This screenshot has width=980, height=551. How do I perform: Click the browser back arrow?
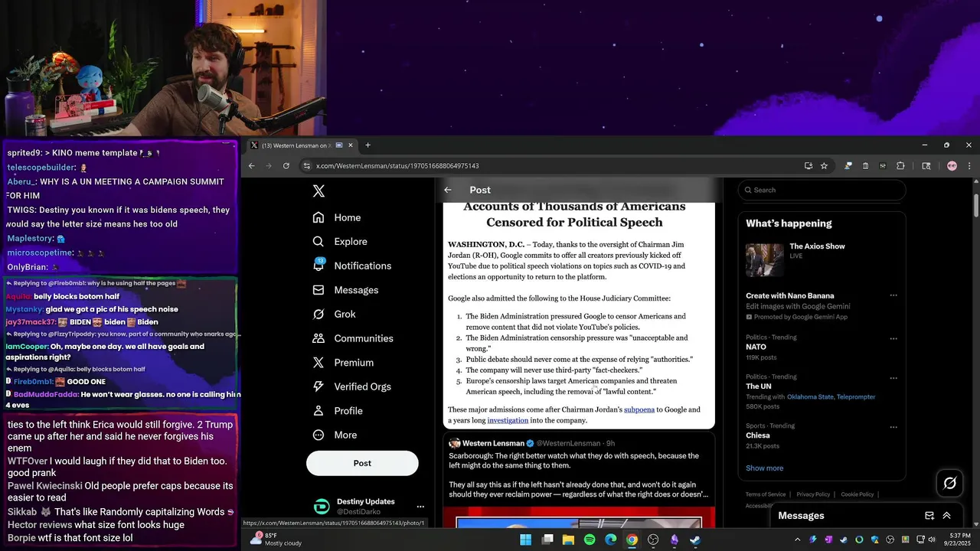[x=251, y=165]
